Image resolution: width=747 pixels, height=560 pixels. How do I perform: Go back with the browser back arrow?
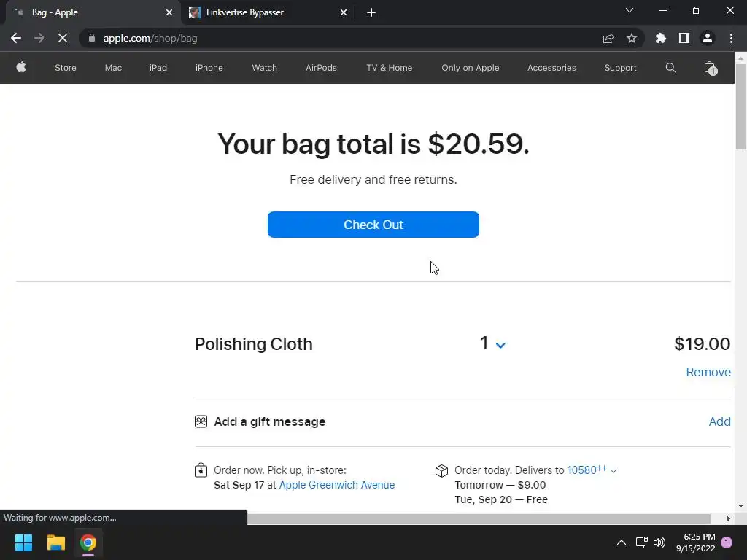pyautogui.click(x=16, y=38)
